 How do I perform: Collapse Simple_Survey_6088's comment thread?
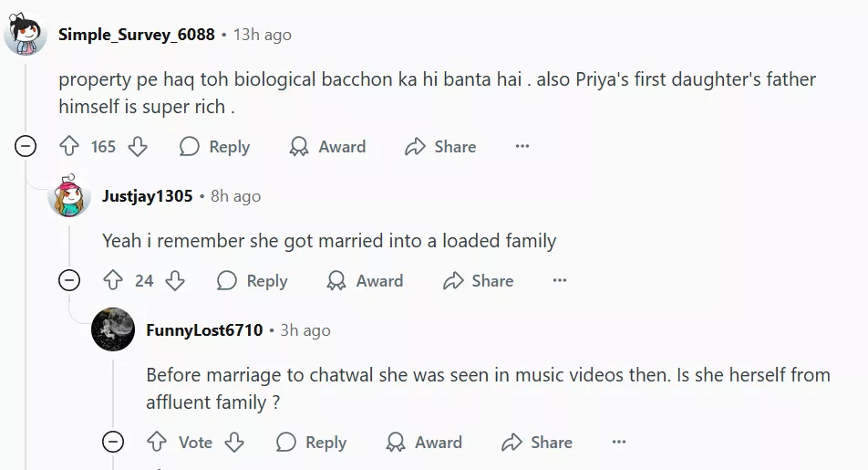click(x=26, y=146)
